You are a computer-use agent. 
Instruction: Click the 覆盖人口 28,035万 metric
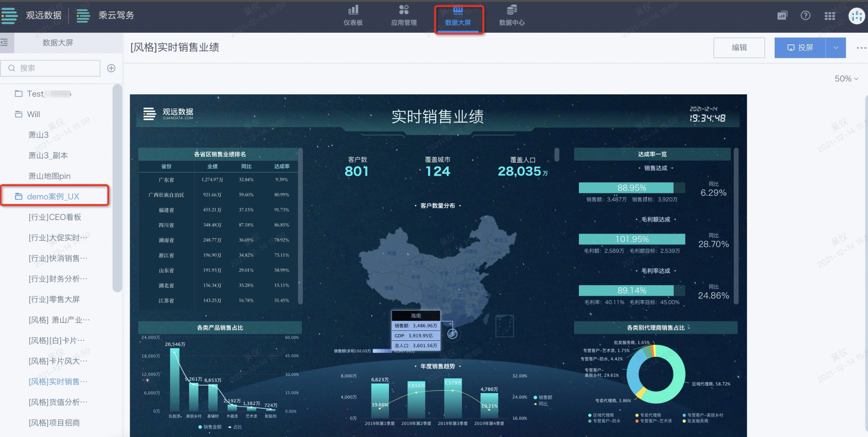coord(522,167)
